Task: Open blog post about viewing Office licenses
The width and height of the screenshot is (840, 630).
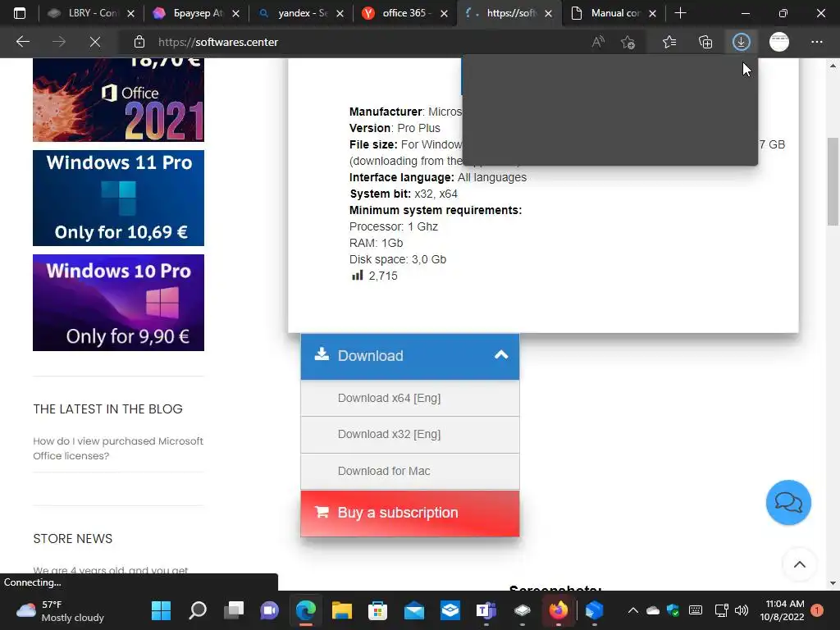Action: (x=118, y=449)
